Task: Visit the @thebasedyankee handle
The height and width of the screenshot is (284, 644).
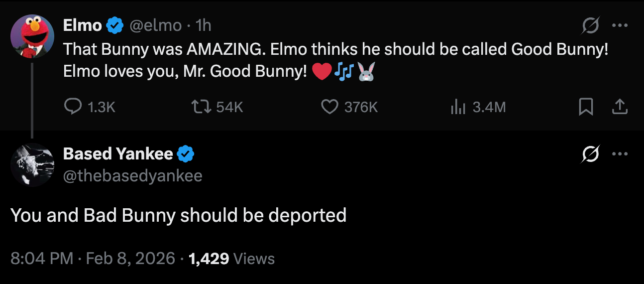Action: click(x=132, y=175)
